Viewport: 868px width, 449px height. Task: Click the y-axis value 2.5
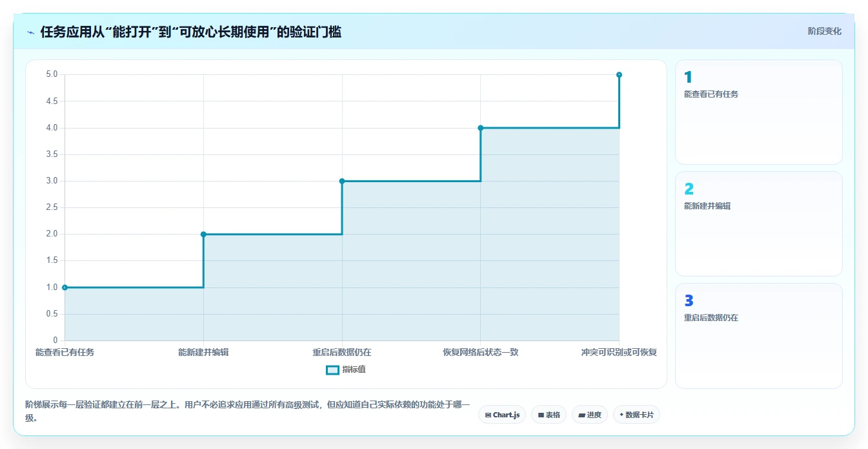click(52, 208)
